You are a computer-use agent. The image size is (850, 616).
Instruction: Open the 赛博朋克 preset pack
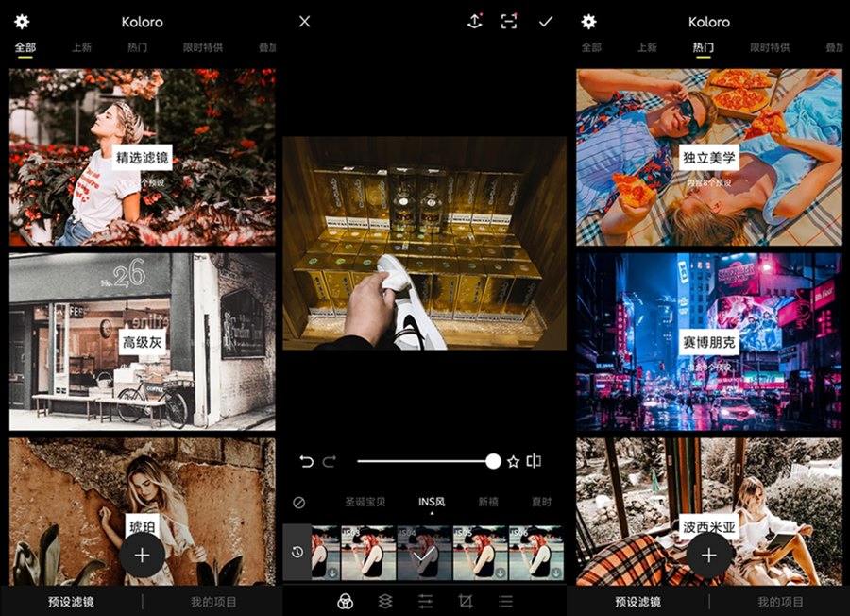coord(709,342)
